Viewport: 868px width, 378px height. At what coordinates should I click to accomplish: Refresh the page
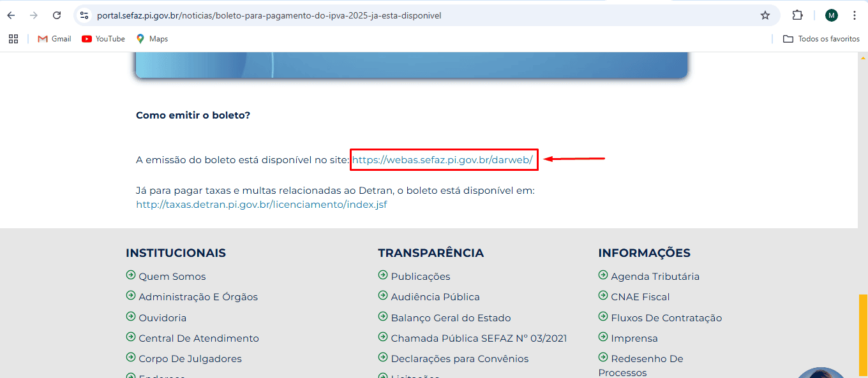pos(57,15)
